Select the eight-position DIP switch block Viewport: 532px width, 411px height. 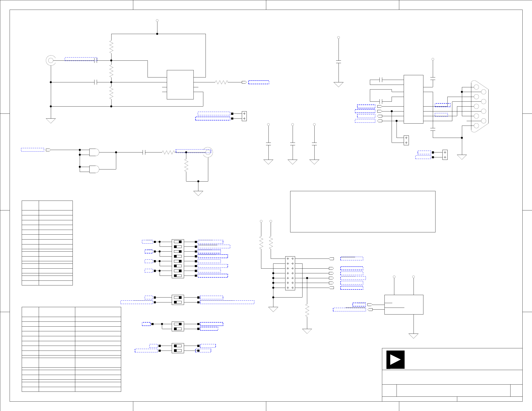tap(178, 259)
